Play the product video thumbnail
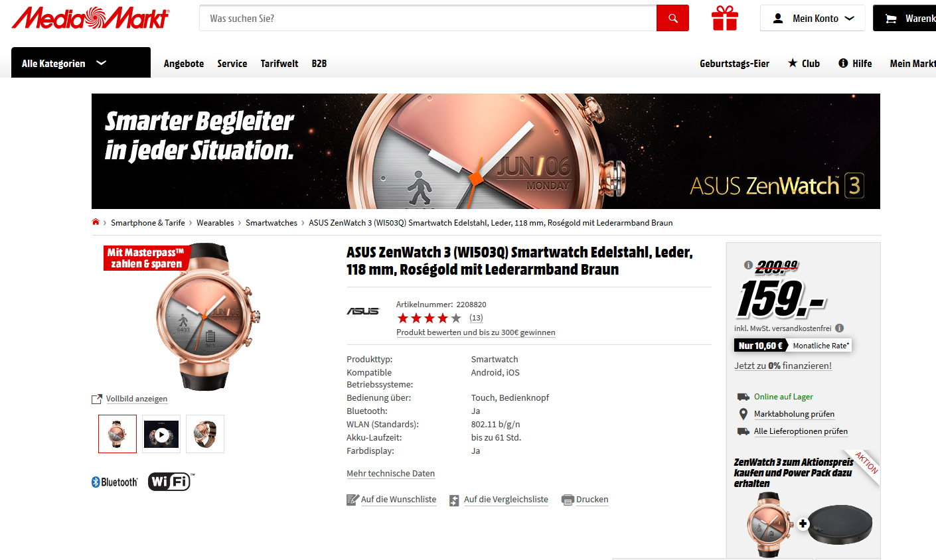This screenshot has height=560, width=936. [161, 435]
